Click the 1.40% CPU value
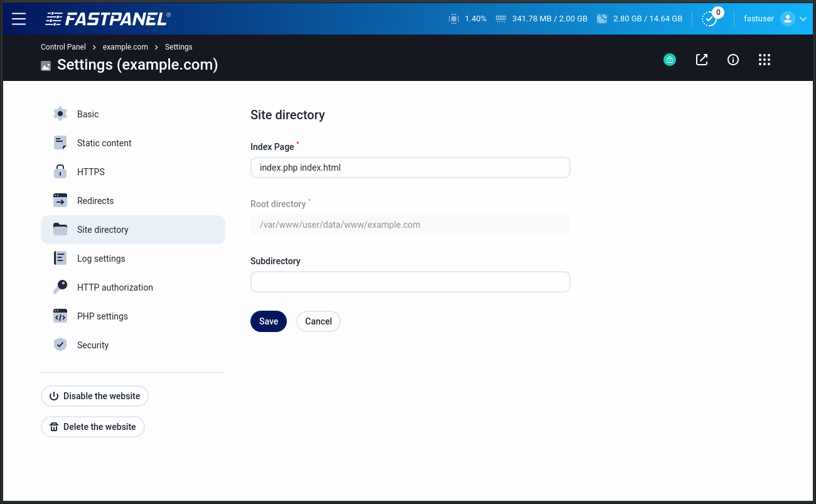 pyautogui.click(x=476, y=19)
